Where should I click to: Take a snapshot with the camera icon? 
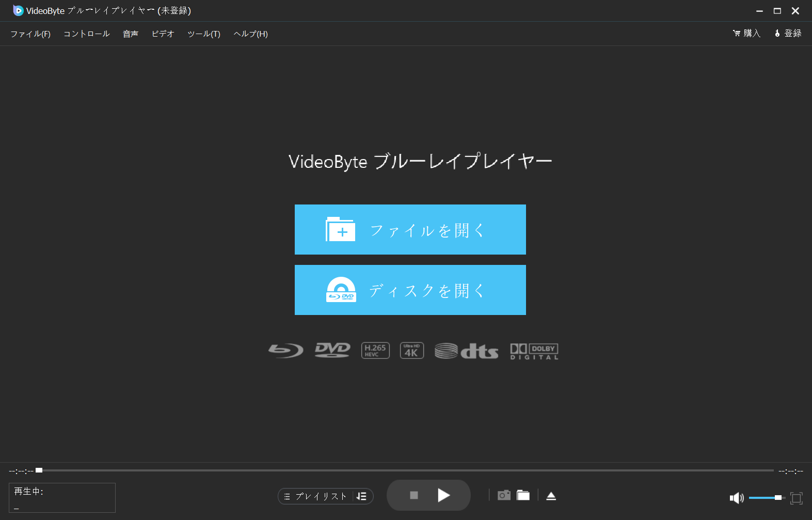[504, 496]
